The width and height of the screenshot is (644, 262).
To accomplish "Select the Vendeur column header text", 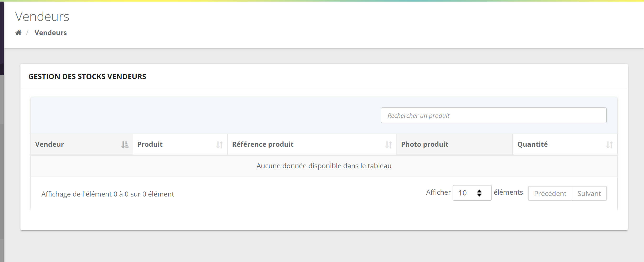I will [50, 144].
